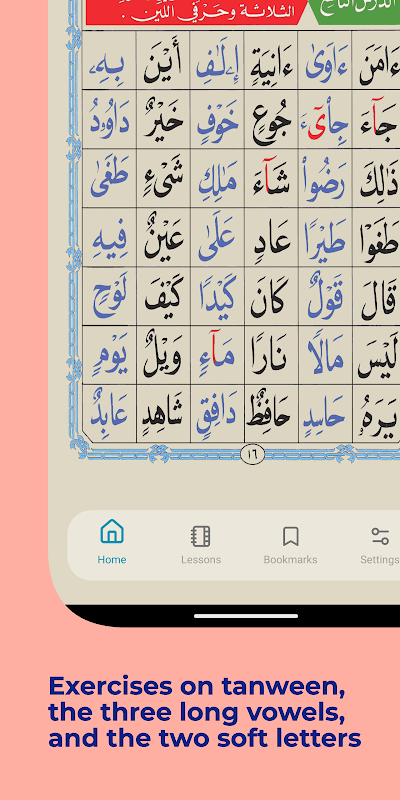Tap the Bookmarks ribbon icon
The image size is (400, 800).
(x=290, y=536)
